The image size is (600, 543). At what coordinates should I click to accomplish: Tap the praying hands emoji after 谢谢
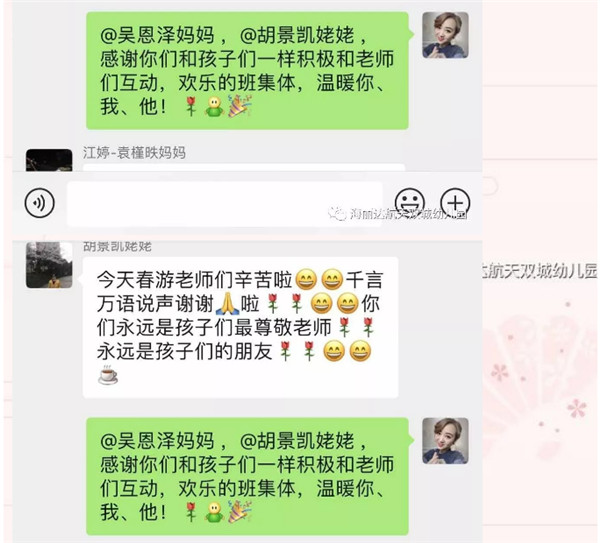pos(227,304)
